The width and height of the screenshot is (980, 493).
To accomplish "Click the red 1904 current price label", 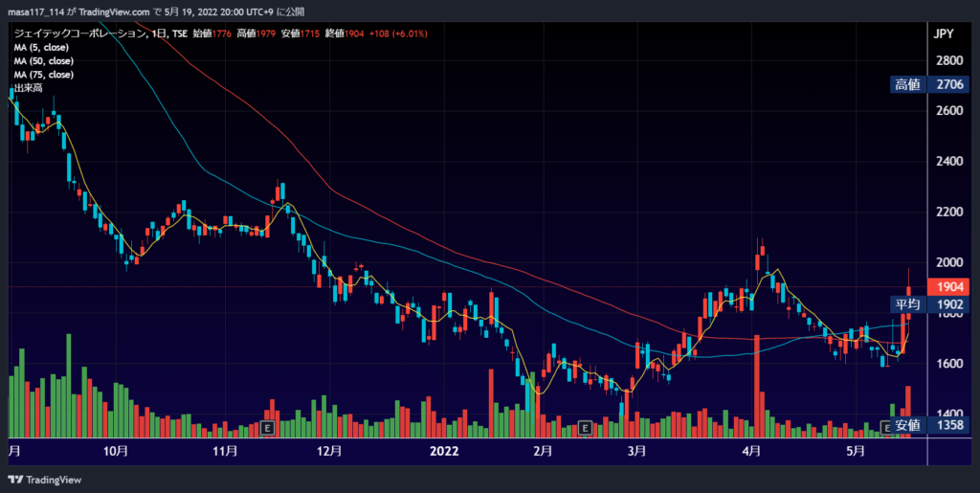I will [x=948, y=287].
